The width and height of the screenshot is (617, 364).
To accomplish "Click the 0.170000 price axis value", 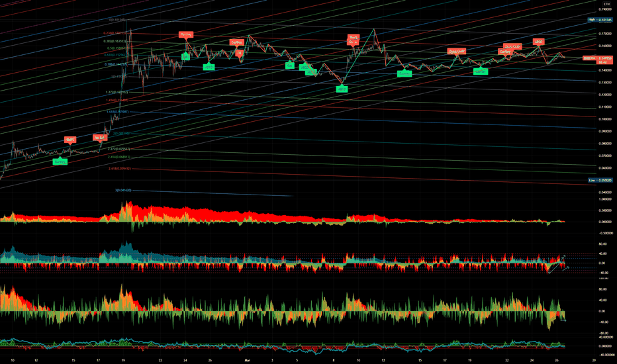I will pos(605,34).
